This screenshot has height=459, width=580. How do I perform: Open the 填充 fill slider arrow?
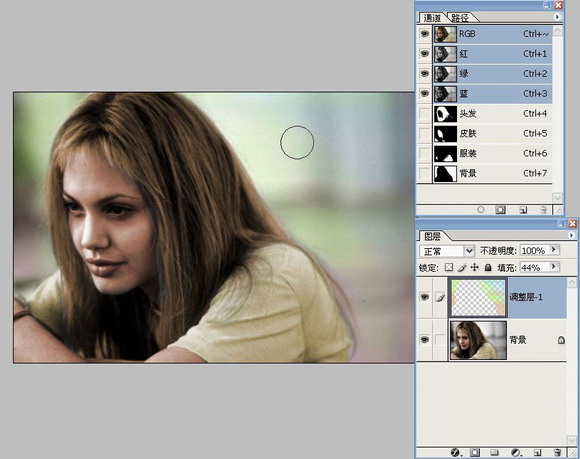(x=554, y=266)
